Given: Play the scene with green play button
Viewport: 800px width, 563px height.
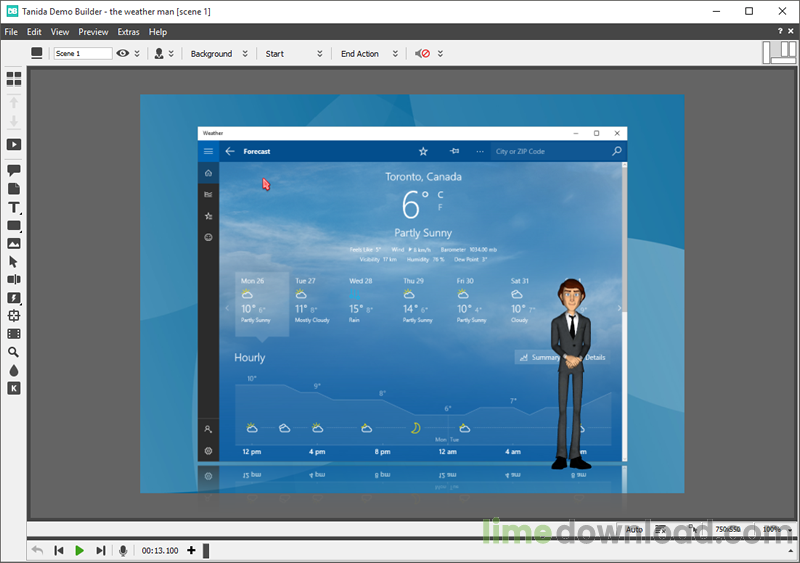Looking at the screenshot, I should pos(79,550).
